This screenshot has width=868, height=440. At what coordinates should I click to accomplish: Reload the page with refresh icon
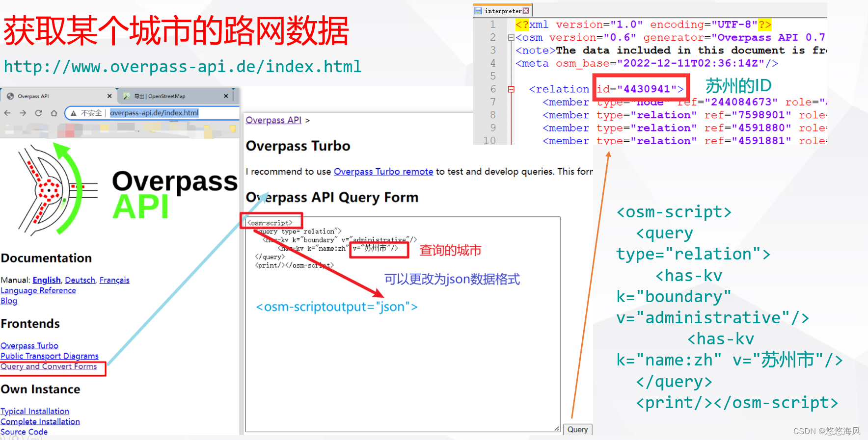pos(38,113)
